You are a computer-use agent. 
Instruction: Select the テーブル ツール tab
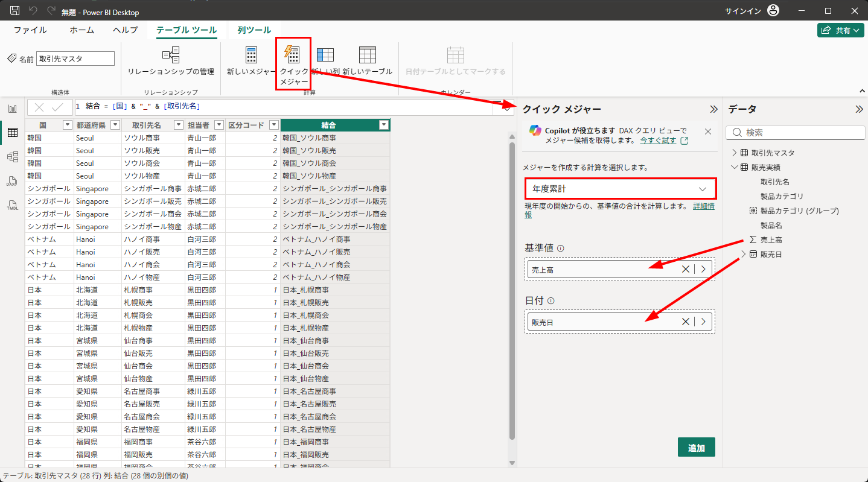click(x=187, y=30)
